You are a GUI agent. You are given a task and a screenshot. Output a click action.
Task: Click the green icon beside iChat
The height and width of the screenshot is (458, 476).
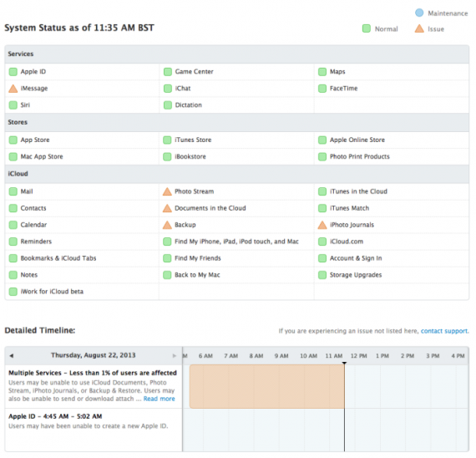coord(168,89)
